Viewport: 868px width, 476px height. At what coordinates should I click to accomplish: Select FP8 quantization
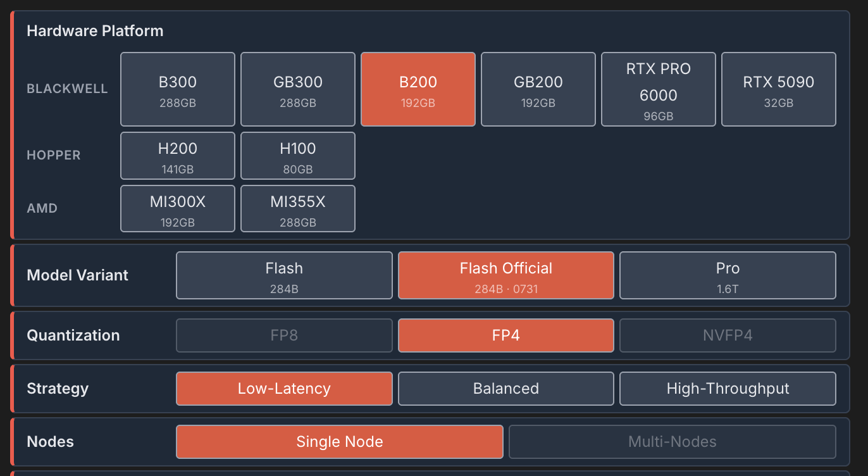point(284,335)
